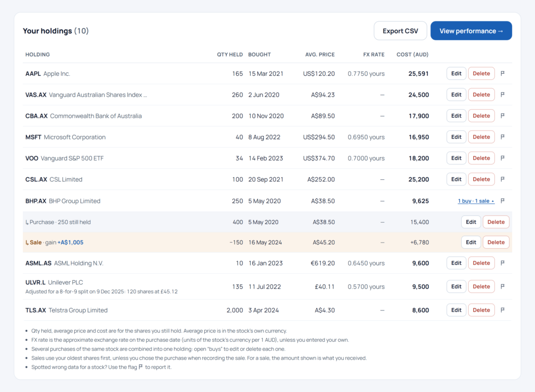535x392 pixels.
Task: Flag wrong data for ULVR.L row
Action: [x=503, y=286]
